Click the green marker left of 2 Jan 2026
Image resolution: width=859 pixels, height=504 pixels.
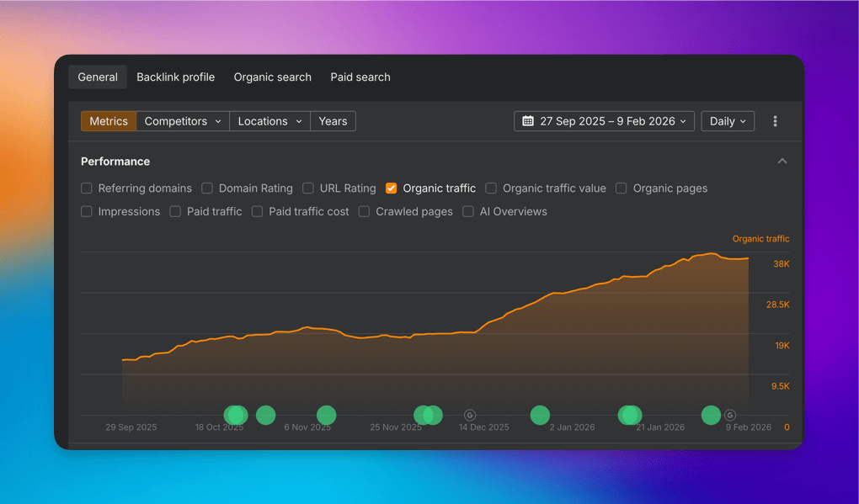coord(540,416)
